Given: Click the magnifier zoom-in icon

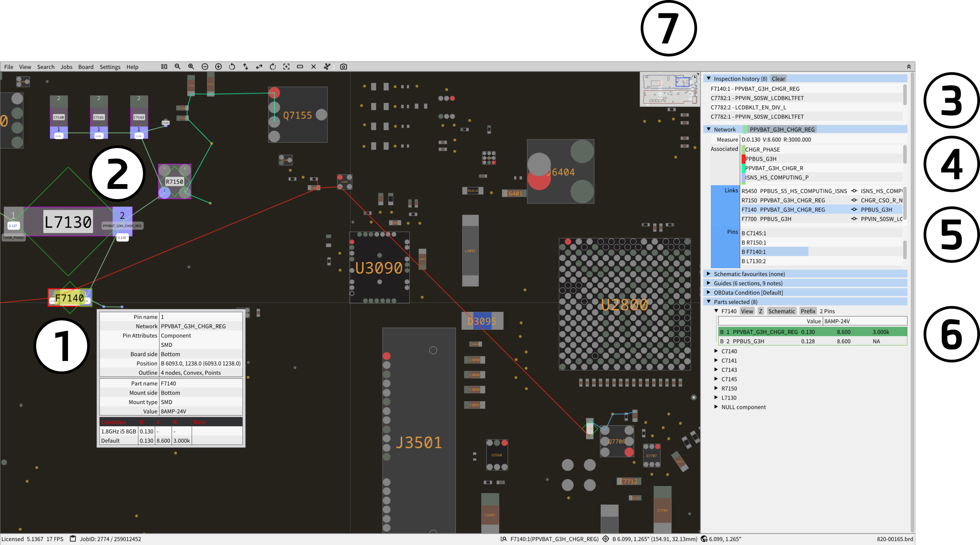Looking at the screenshot, I should pyautogui.click(x=191, y=67).
